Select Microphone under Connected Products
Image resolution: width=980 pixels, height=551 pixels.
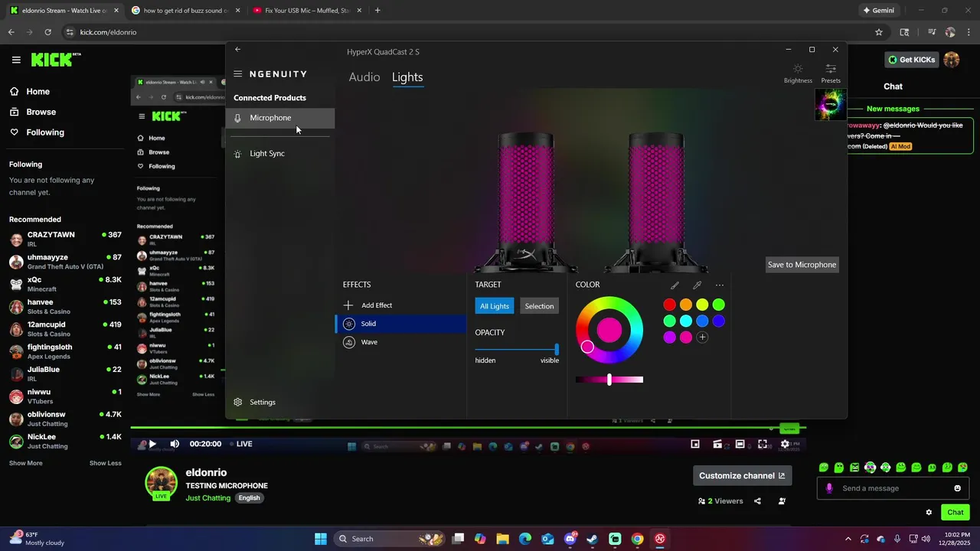[x=280, y=118]
